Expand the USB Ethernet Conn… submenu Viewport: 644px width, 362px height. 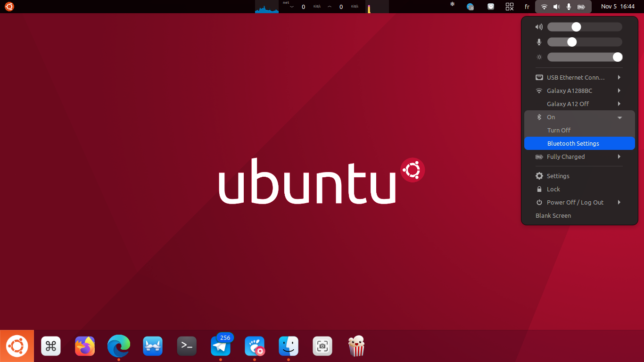point(579,77)
